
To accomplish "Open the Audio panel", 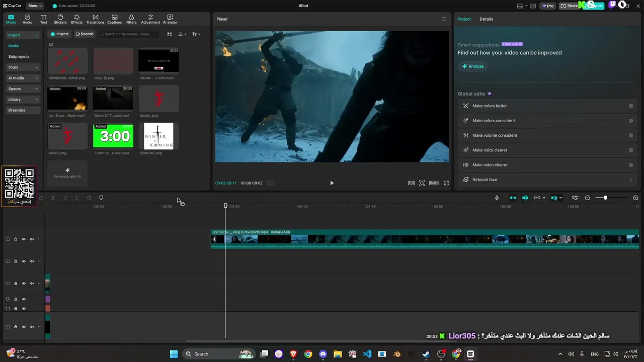I will coord(27,19).
